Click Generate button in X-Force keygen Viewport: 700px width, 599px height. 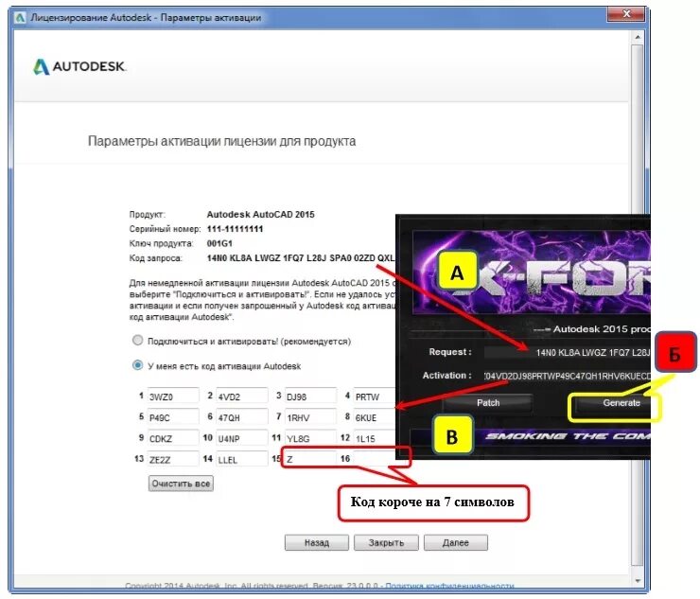coord(614,403)
